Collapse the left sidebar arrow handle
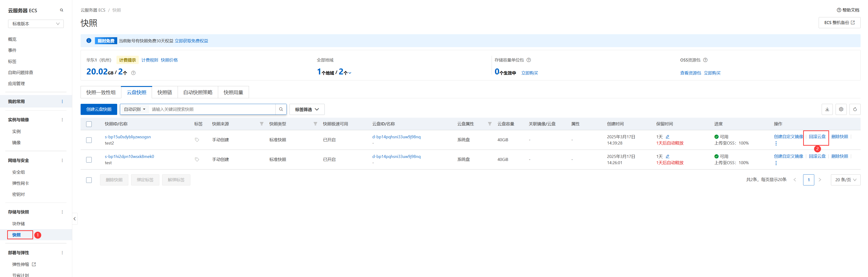Screen dimensions: 868x277 75,219
